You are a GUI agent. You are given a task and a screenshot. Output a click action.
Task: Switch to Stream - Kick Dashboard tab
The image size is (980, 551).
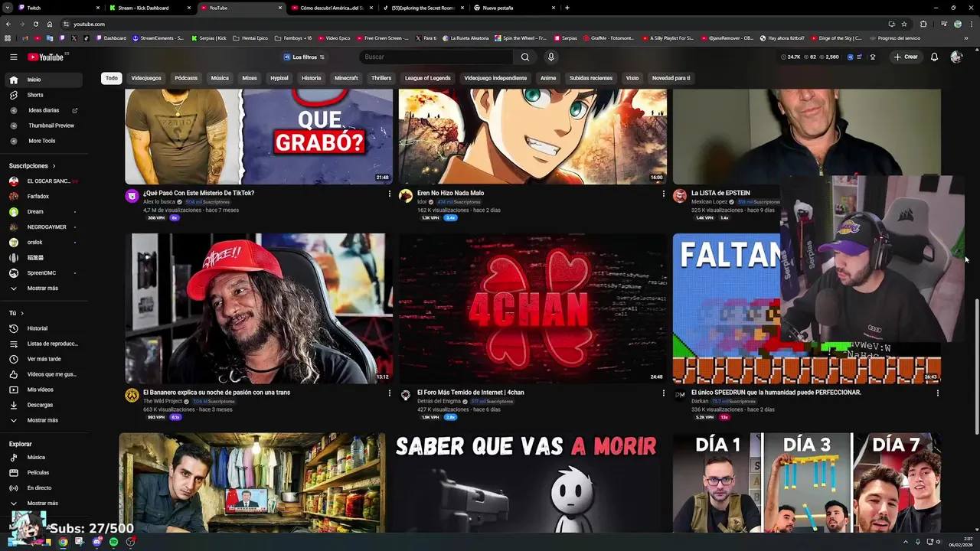click(149, 8)
